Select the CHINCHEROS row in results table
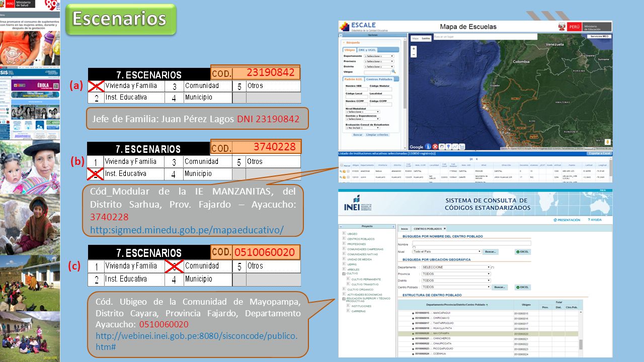Image resolution: width=644 pixels, height=362 pixels. click(488, 338)
